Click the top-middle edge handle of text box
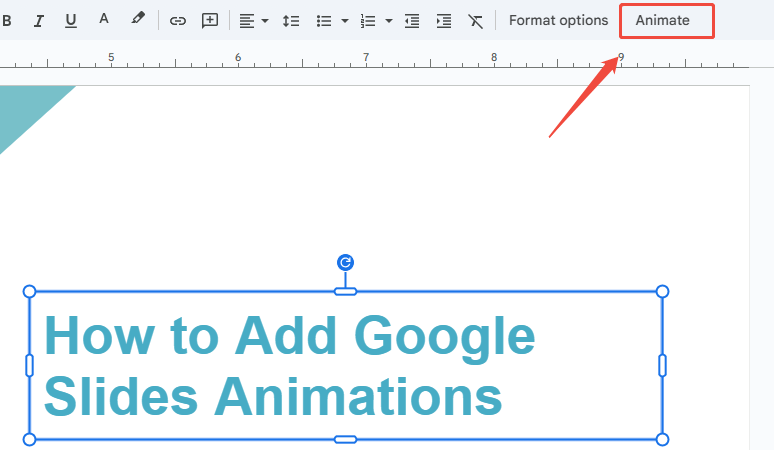The width and height of the screenshot is (774, 450). pos(346,292)
